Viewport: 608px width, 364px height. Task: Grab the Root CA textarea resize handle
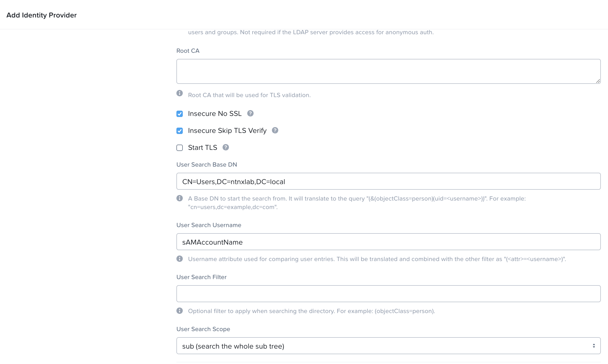tap(598, 81)
